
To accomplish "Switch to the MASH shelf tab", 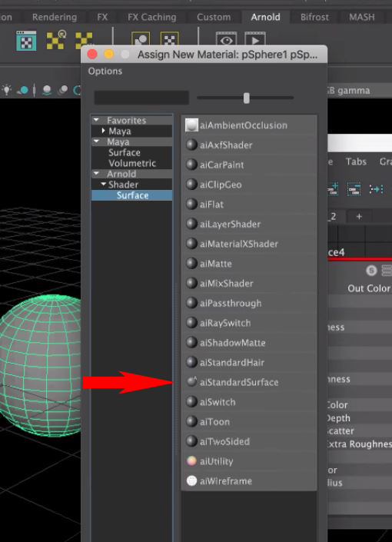I will [361, 17].
